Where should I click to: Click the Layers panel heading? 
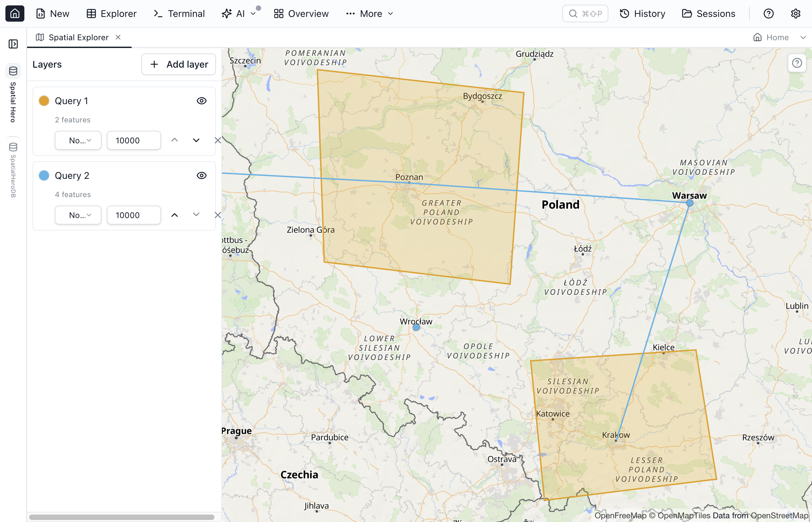point(47,64)
